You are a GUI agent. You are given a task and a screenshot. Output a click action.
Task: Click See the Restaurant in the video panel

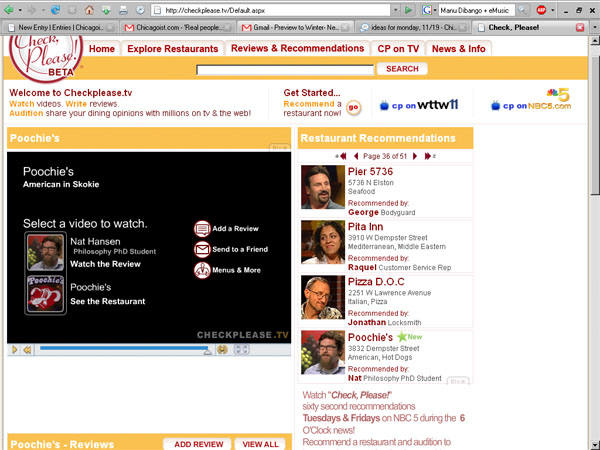[x=108, y=301]
